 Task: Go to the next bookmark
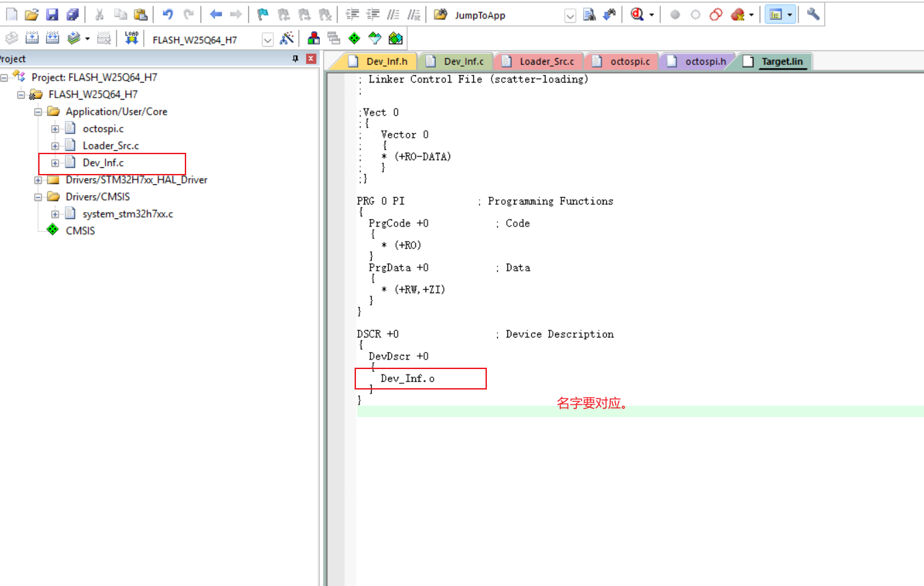[304, 14]
